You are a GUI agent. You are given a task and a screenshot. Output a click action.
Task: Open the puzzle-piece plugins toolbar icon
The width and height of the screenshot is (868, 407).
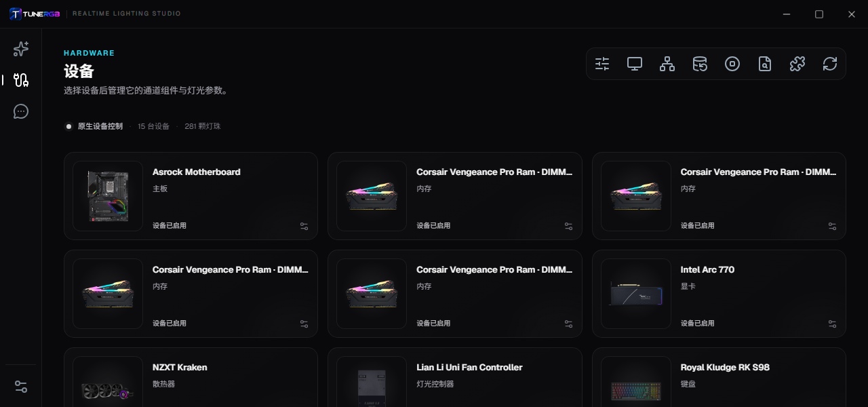click(x=797, y=64)
